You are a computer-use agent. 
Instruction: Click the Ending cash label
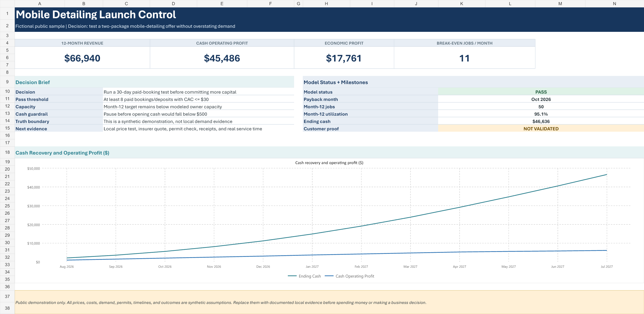371,121
